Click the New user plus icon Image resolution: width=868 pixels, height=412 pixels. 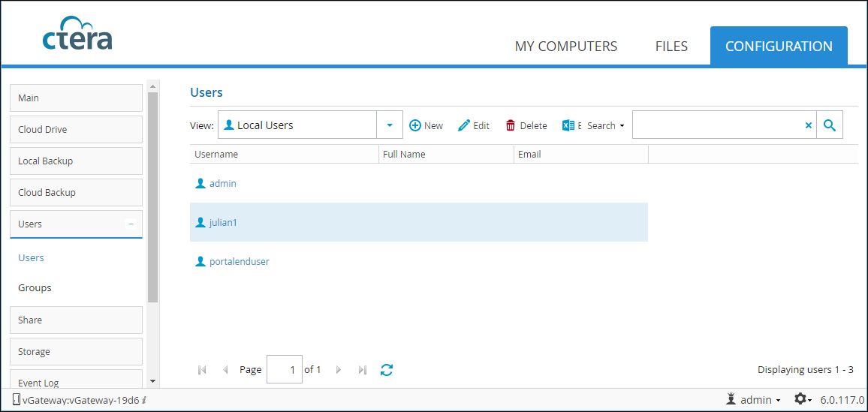click(x=415, y=125)
